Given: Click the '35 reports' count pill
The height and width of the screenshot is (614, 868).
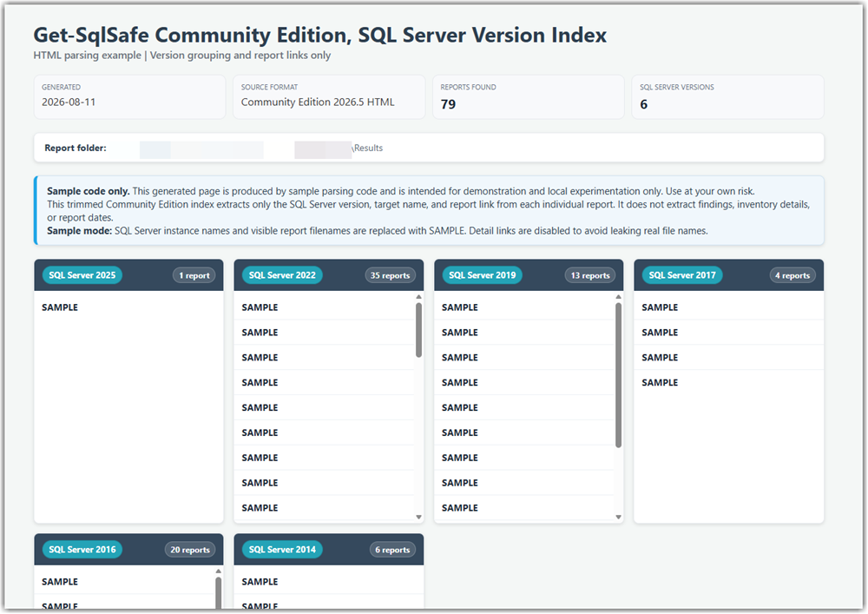Looking at the screenshot, I should [x=391, y=275].
